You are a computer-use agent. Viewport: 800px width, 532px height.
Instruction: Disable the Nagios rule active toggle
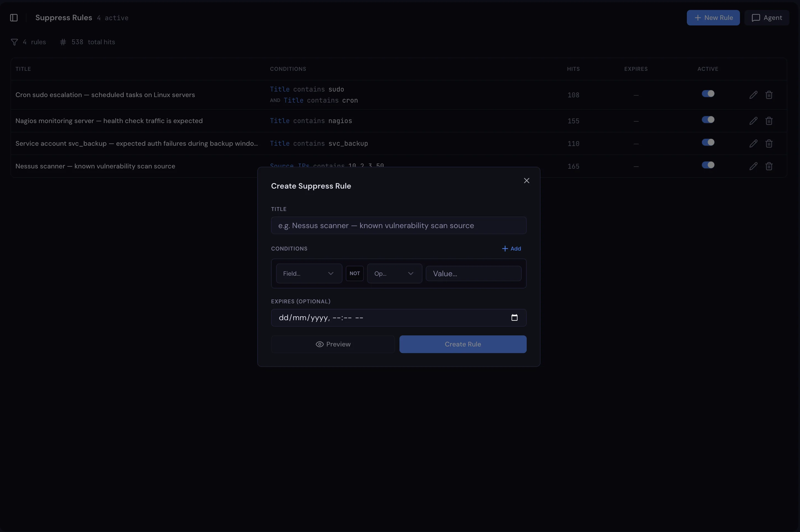(708, 120)
